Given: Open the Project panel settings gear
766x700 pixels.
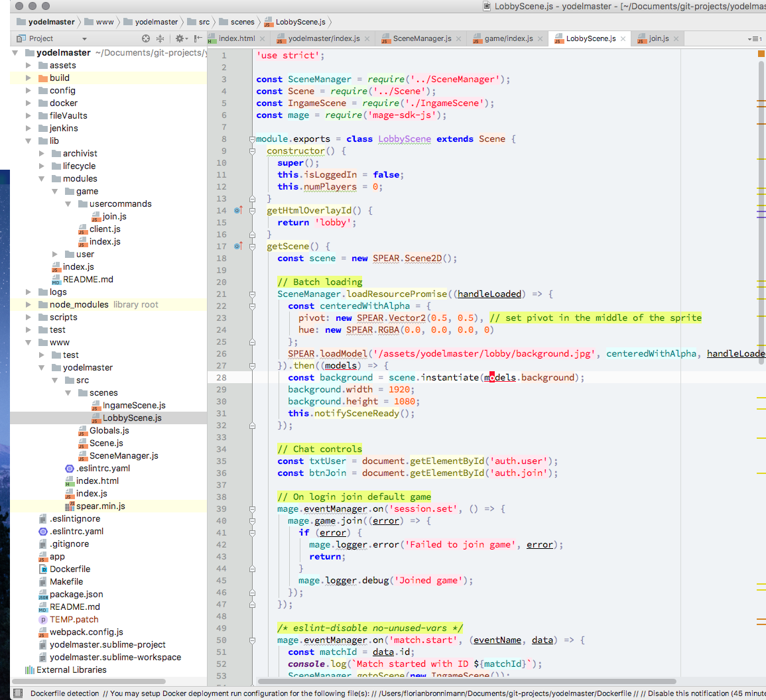Looking at the screenshot, I should (x=179, y=39).
